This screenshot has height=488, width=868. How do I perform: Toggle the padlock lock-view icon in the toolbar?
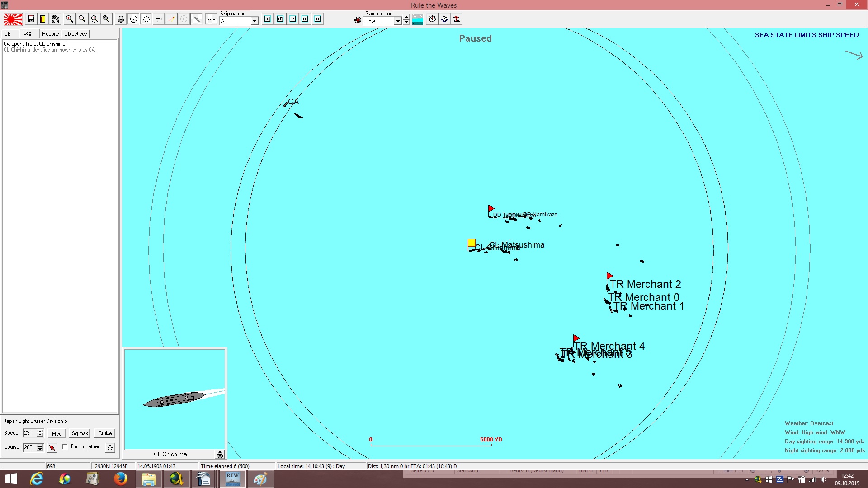tap(121, 19)
